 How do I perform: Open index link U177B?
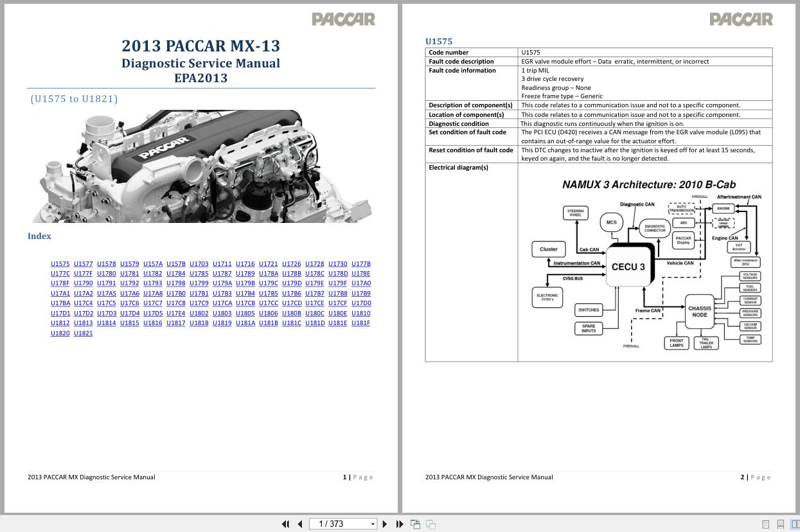coord(361,263)
